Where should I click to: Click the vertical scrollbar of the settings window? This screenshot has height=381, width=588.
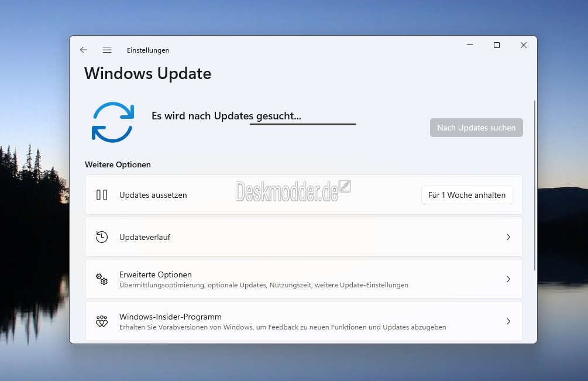click(x=534, y=186)
